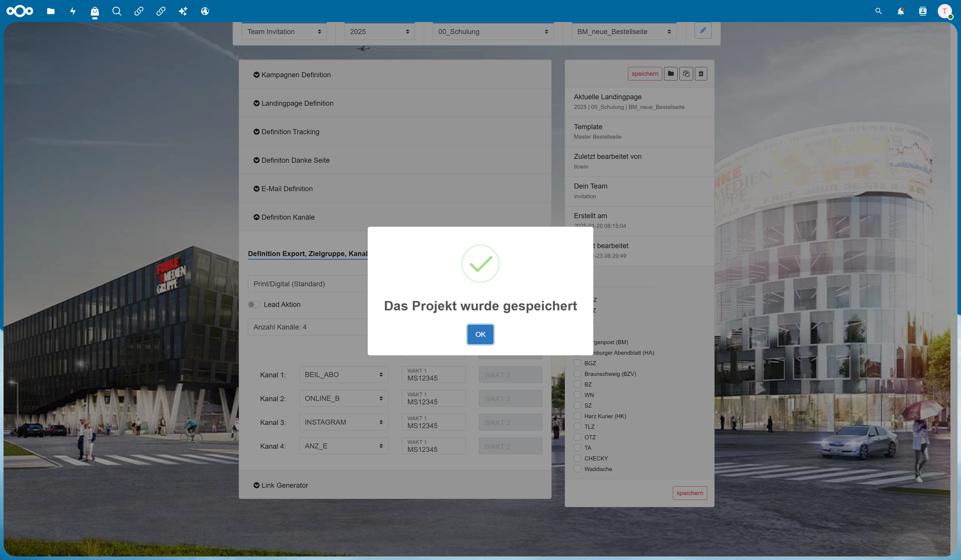Open the 2025 year dropdown
Viewport: 961px width, 560px height.
(379, 32)
